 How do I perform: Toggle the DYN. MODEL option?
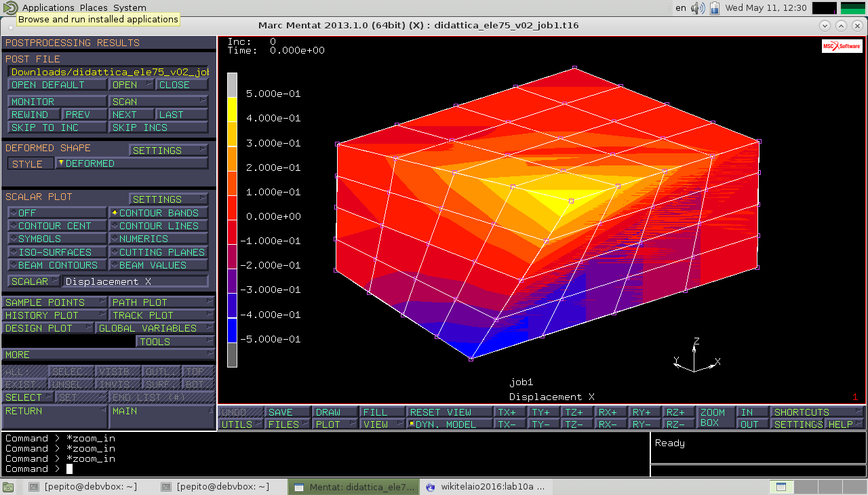pos(450,424)
